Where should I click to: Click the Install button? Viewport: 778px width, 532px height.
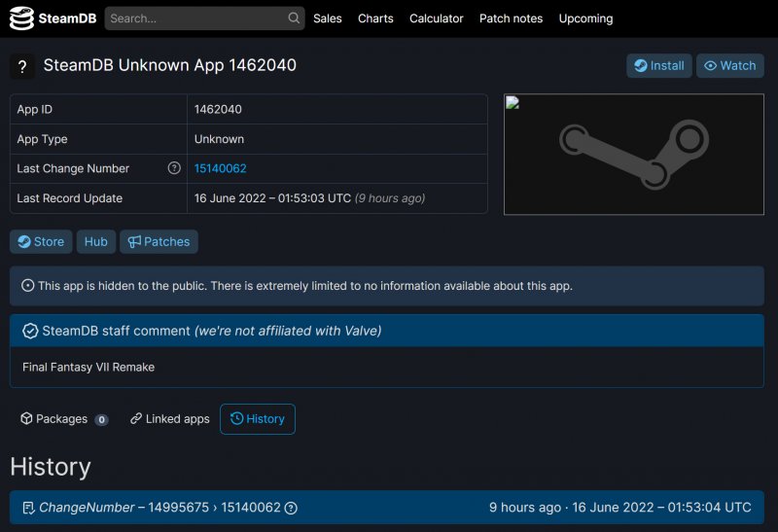pyautogui.click(x=659, y=65)
